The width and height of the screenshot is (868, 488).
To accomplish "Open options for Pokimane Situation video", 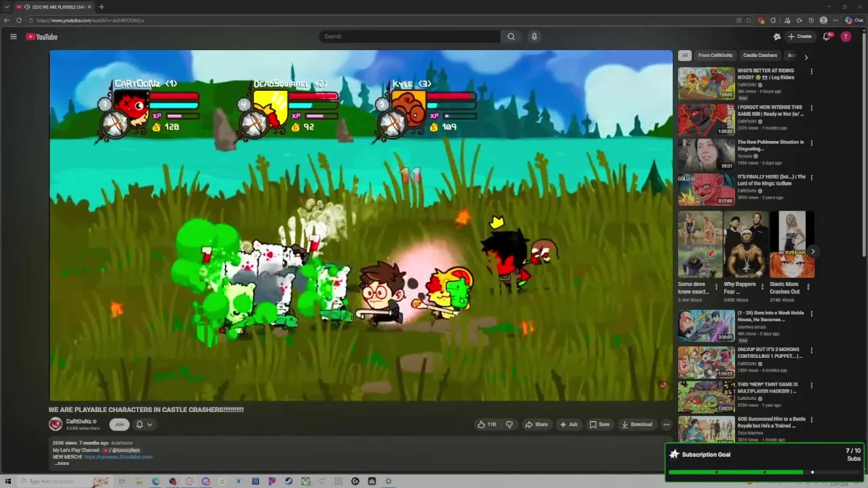I will [x=812, y=143].
